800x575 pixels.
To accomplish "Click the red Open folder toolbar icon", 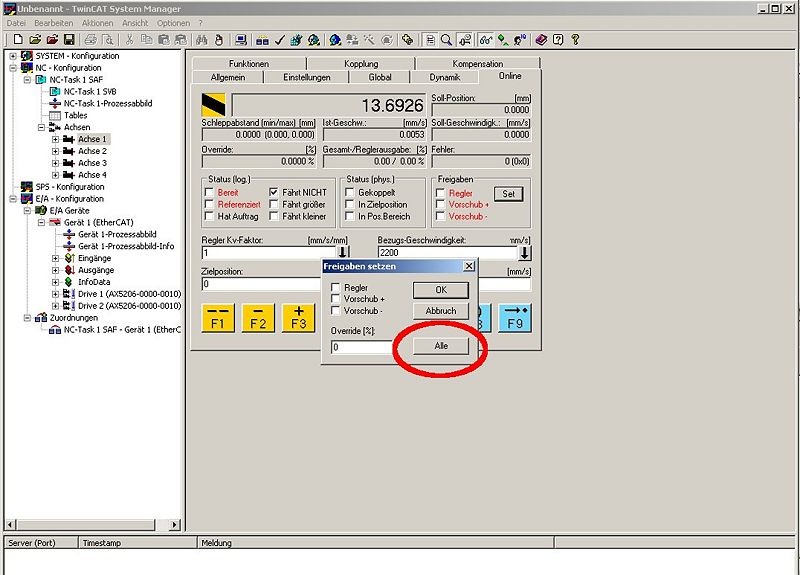I will pos(52,39).
